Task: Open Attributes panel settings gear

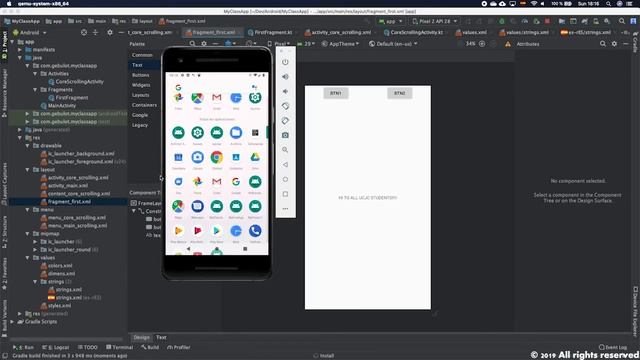Action: click(614, 44)
